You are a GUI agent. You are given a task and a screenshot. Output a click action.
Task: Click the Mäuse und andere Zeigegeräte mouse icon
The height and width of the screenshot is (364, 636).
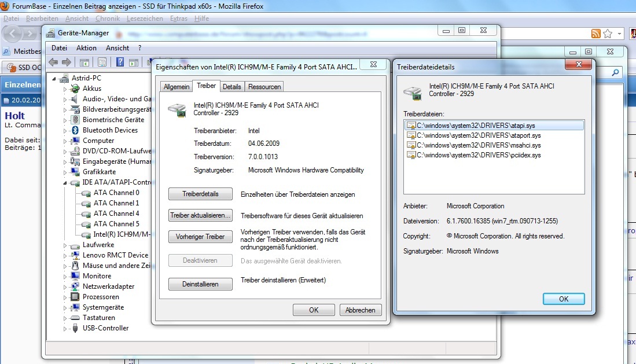point(75,266)
